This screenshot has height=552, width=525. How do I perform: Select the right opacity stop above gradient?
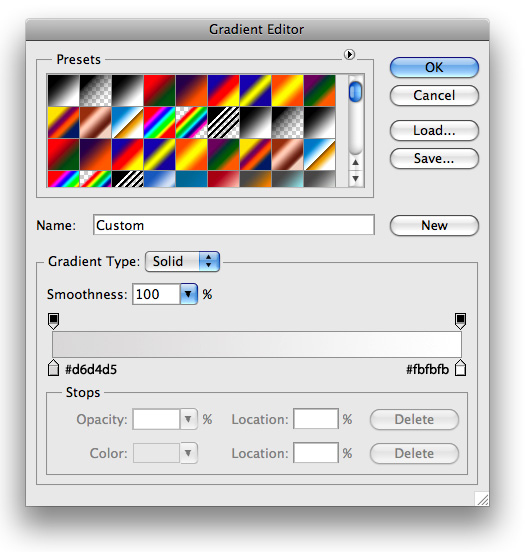click(x=461, y=321)
